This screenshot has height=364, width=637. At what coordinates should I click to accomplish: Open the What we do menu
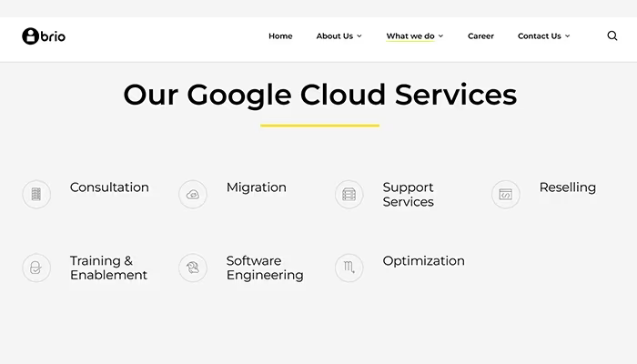tap(410, 36)
